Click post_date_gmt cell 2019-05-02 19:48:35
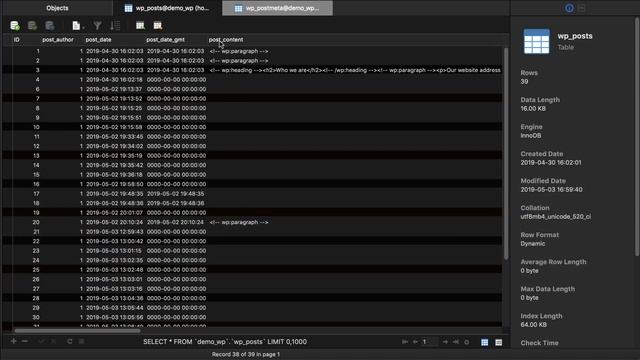The image size is (640, 360). pos(176,194)
